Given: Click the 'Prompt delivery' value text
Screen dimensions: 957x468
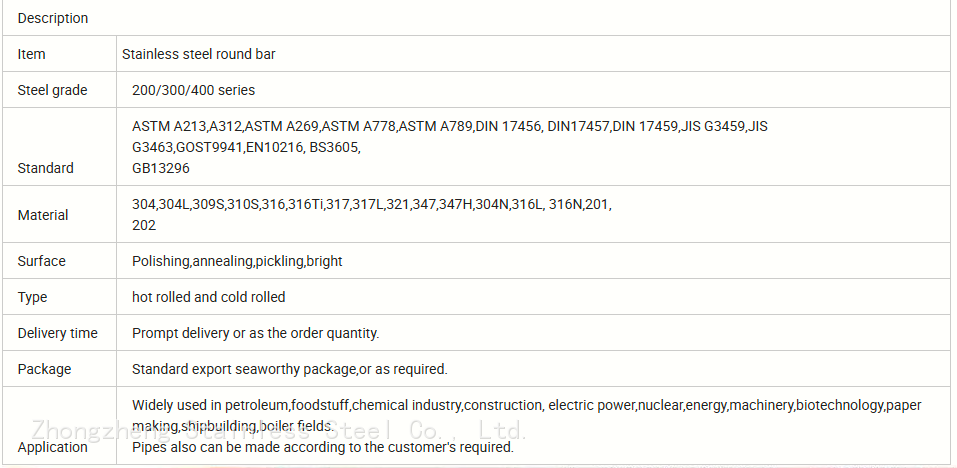Looking at the screenshot, I should (x=255, y=333).
